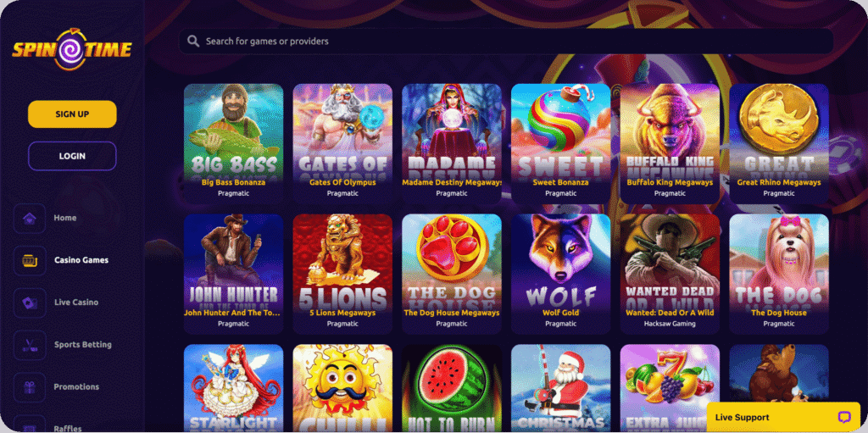Open the Wolf Gold game thumbnail
Viewport: 868px width, 433px height.
(561, 274)
